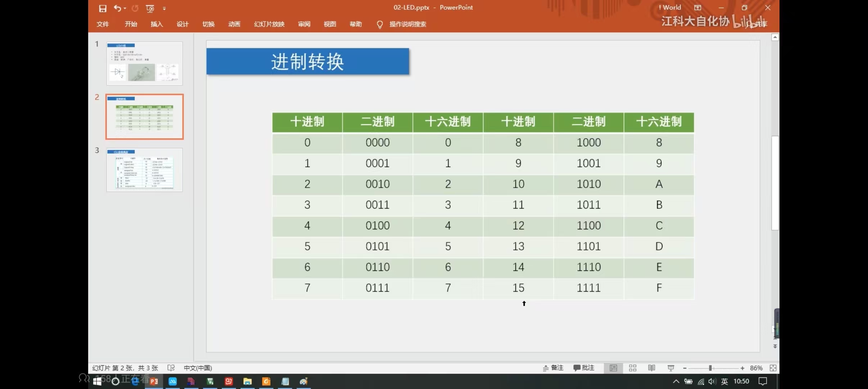Image resolution: width=868 pixels, height=389 pixels.
Task: Switch to Slide Sorter view icon
Action: pyautogui.click(x=633, y=368)
